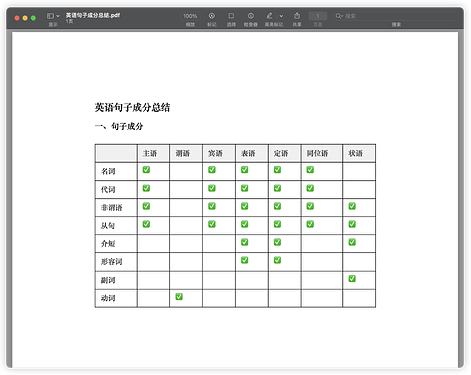The image size is (471, 375).
Task: Click the check mark for 介短 under 状语
Action: coord(352,242)
